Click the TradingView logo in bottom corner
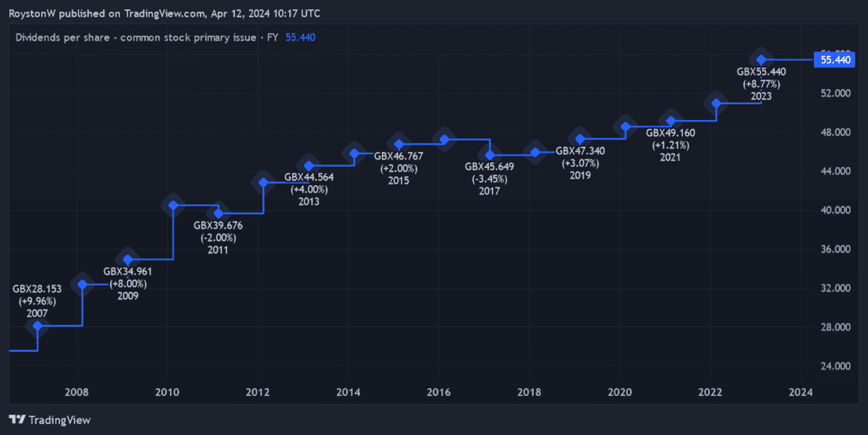 [x=49, y=420]
